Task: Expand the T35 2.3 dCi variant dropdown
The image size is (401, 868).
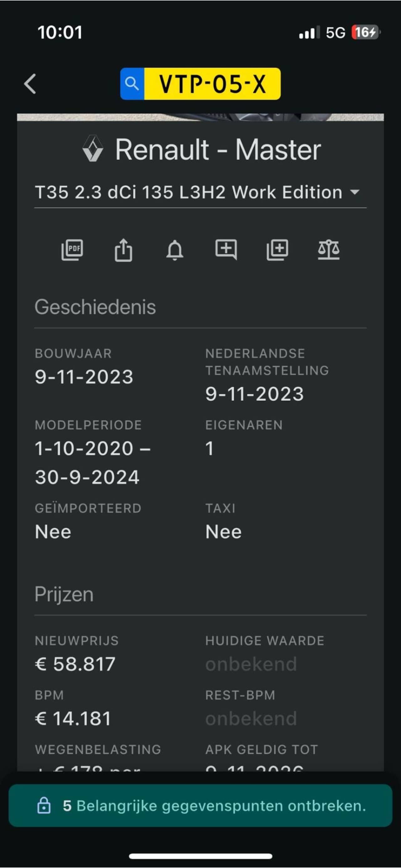Action: [189, 192]
